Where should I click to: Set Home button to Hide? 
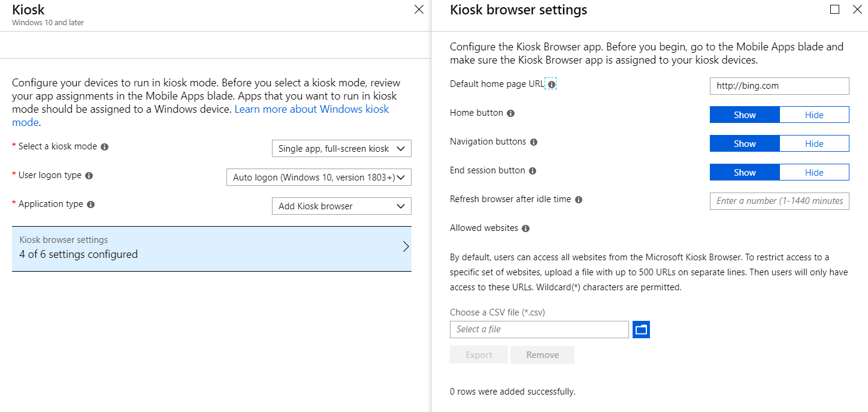point(813,115)
